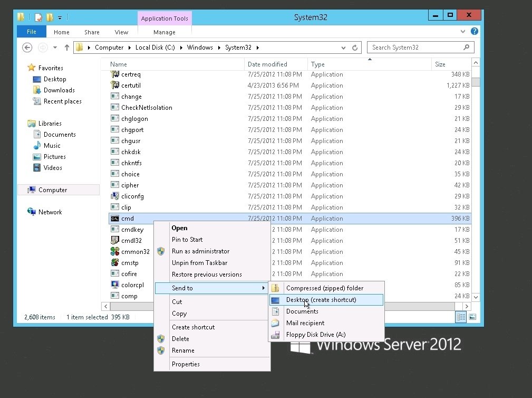This screenshot has width=532, height=398.
Task: Click the Up one level arrow
Action: click(x=67, y=48)
